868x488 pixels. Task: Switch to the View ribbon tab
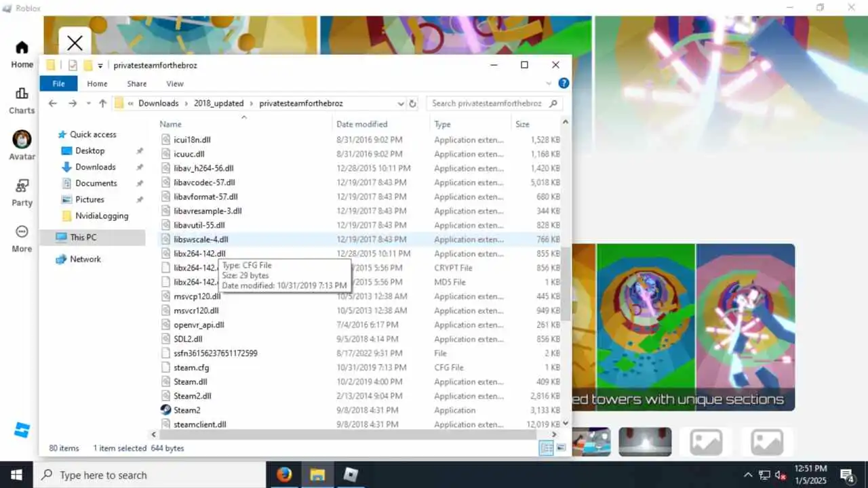[175, 83]
